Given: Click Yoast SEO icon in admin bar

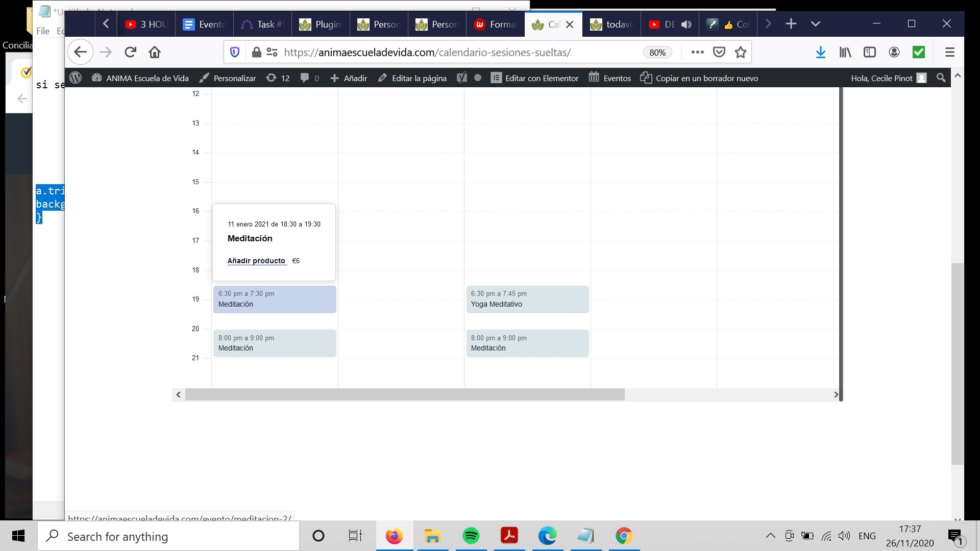Looking at the screenshot, I should click(x=461, y=78).
